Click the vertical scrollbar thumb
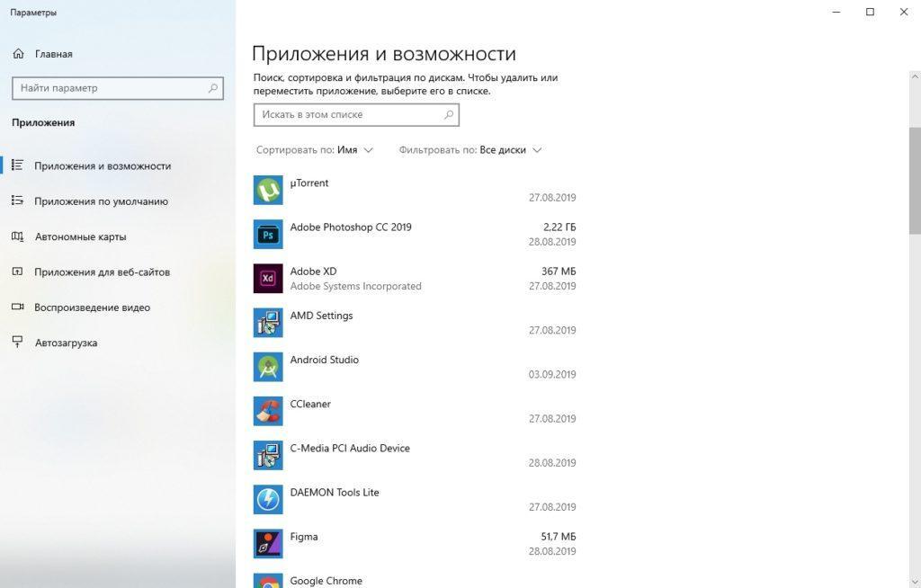The image size is (921, 588). tap(915, 181)
